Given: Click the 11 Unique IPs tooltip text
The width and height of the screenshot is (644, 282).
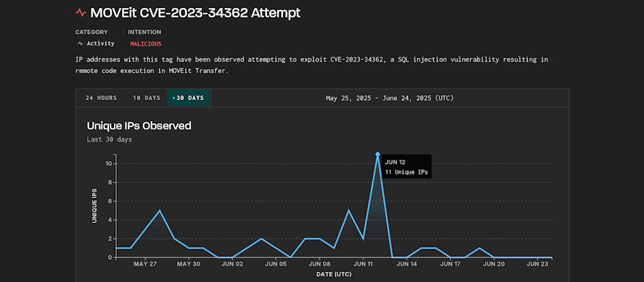Looking at the screenshot, I should point(407,173).
